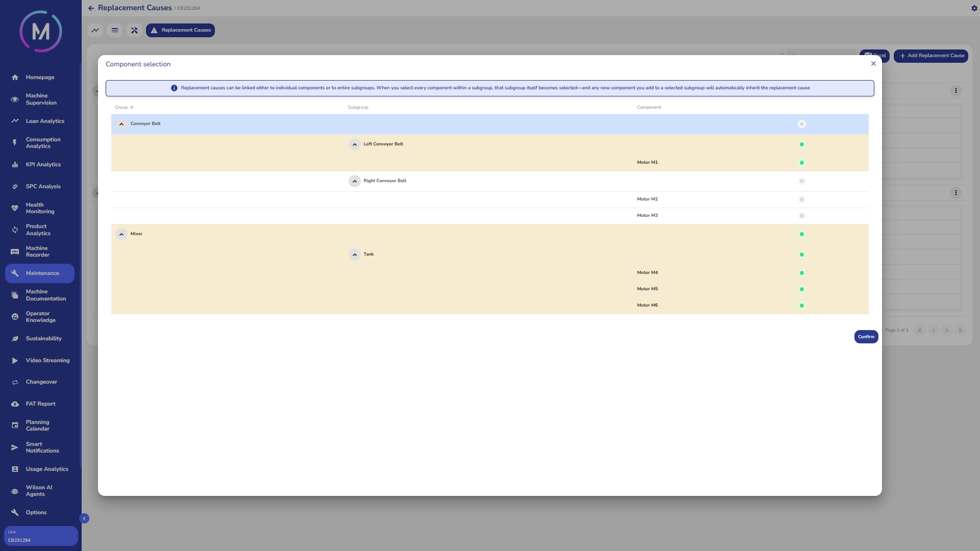Click Add Replacement Cause button

930,56
